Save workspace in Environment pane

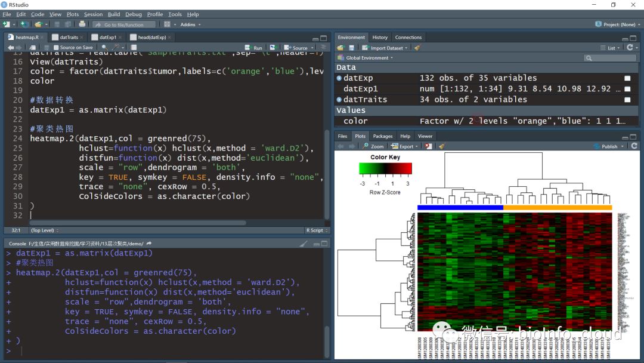pos(351,48)
